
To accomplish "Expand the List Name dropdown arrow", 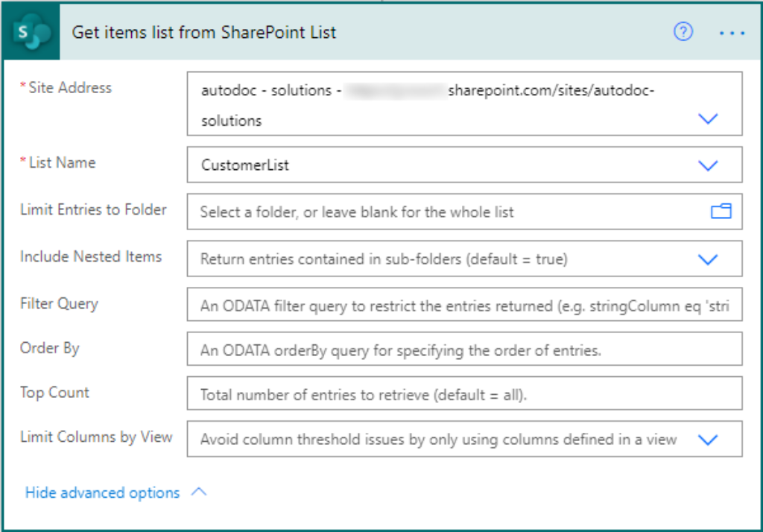I will tap(707, 165).
